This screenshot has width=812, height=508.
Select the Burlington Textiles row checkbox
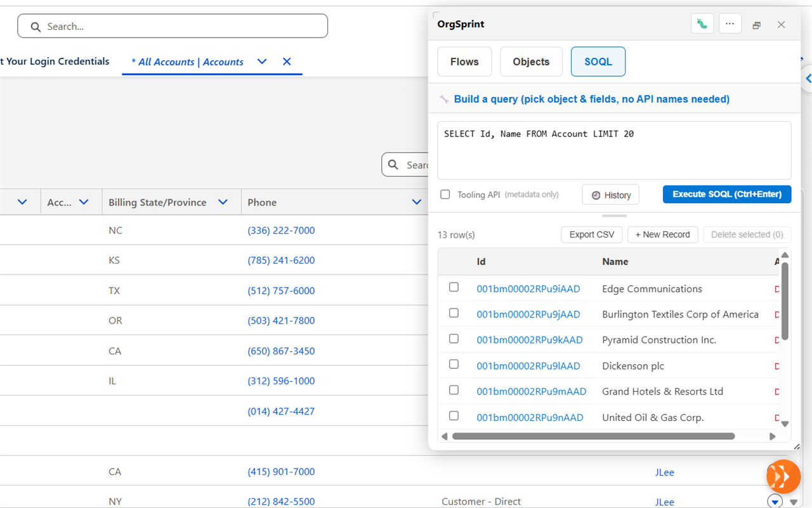point(454,313)
